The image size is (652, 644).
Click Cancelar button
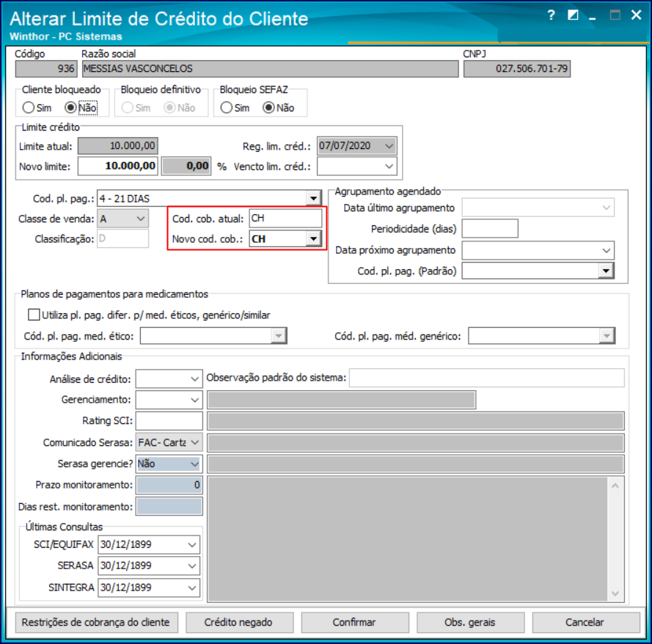point(585,622)
